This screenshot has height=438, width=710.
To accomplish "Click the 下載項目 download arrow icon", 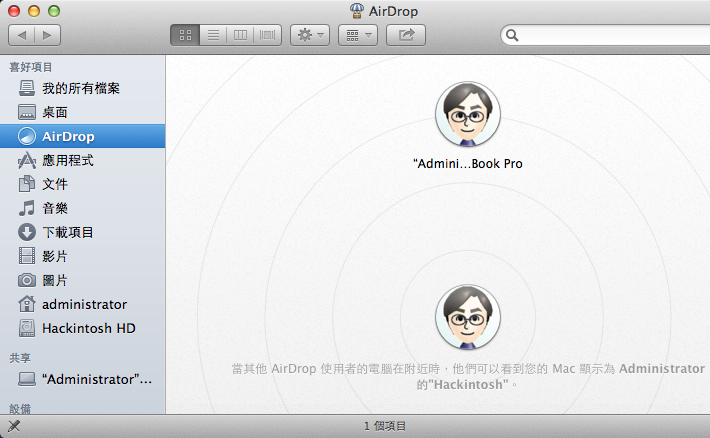I will (x=27, y=232).
